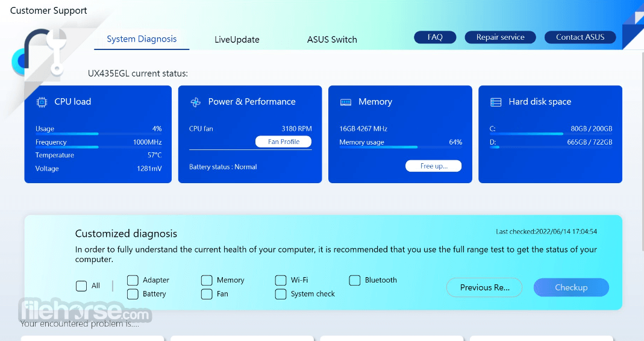644x341 pixels.
Task: Click the CPU Frequency progress bar
Action: tap(99, 147)
